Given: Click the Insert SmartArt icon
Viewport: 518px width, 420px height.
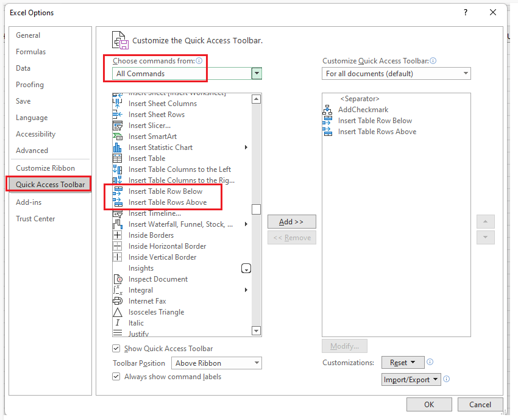Looking at the screenshot, I should coord(118,137).
